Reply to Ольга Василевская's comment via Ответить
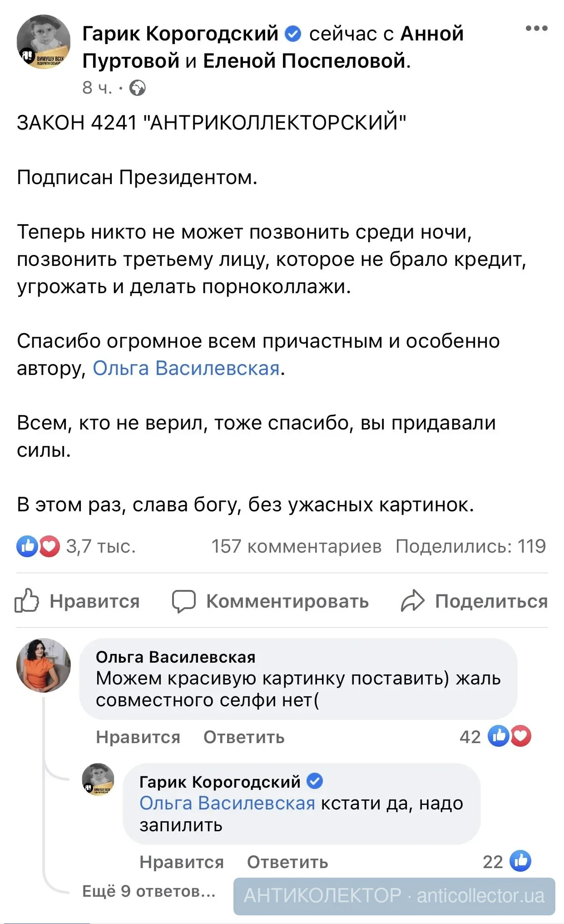The width and height of the screenshot is (564, 924). [x=244, y=737]
